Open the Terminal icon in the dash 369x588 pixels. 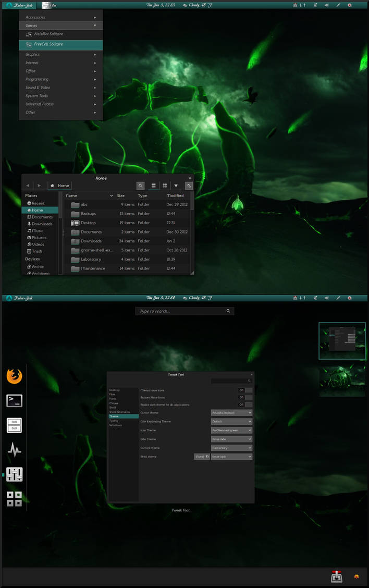click(14, 400)
